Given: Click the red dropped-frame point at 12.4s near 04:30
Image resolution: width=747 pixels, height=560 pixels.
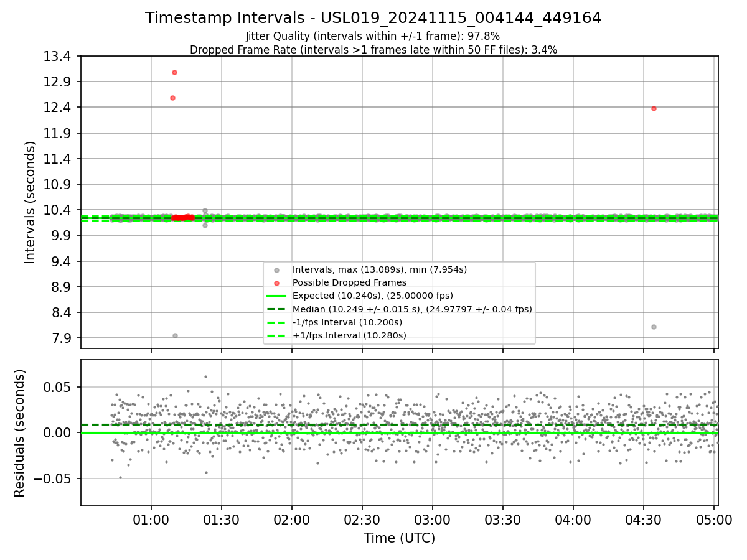Looking at the screenshot, I should 654,108.
